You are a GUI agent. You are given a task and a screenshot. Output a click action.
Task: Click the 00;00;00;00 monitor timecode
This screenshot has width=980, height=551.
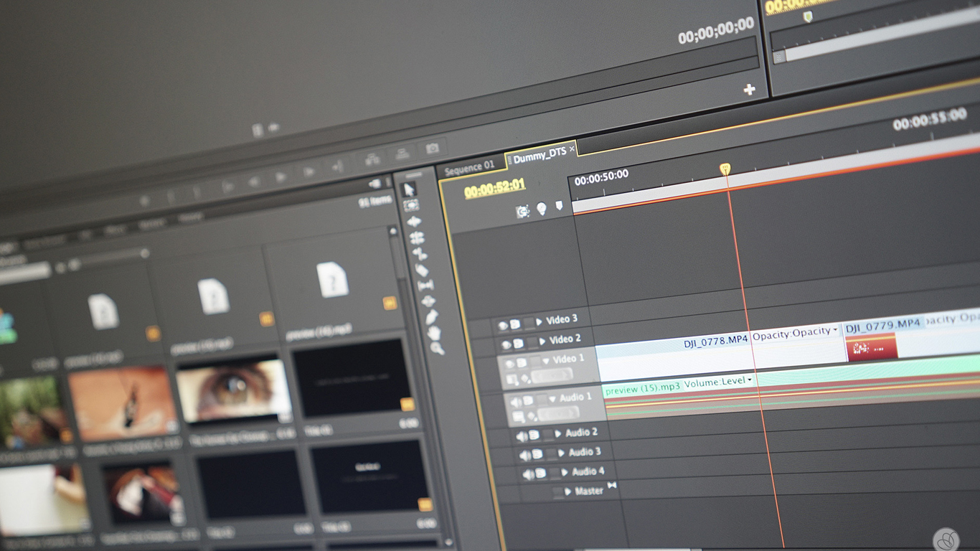716,30
